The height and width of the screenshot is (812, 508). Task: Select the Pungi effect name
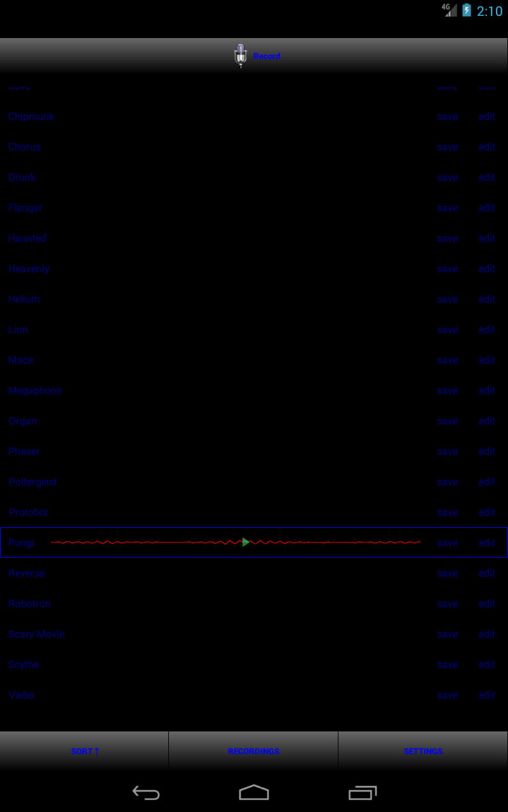pos(22,543)
